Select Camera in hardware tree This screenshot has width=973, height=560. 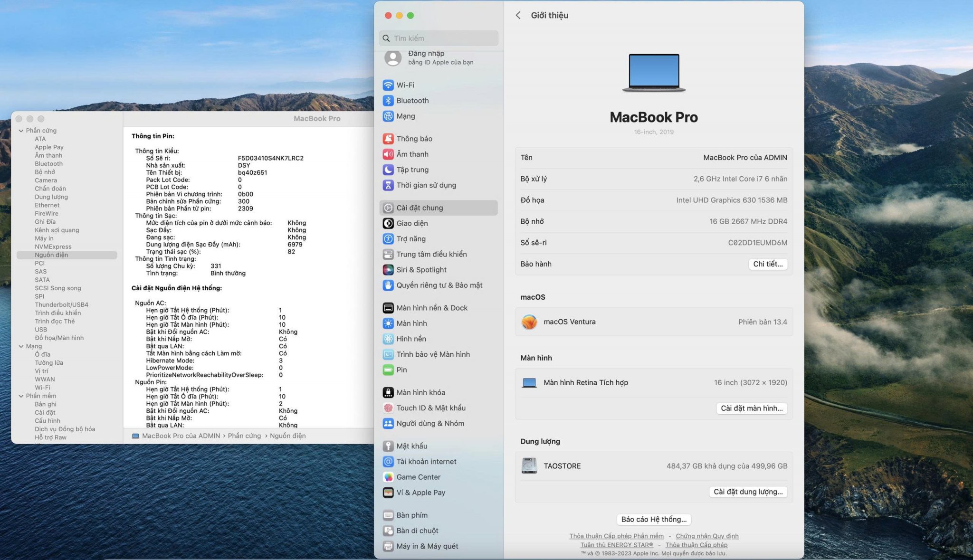[46, 180]
